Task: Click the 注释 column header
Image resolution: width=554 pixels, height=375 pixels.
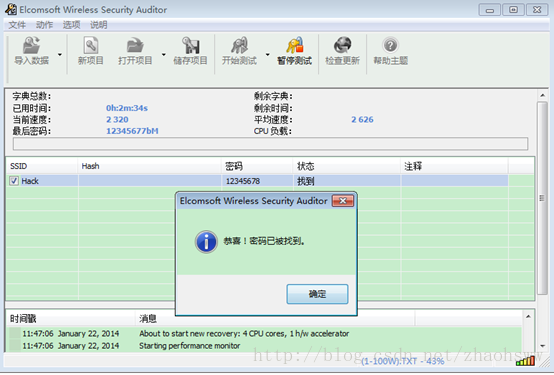Action: [454, 166]
